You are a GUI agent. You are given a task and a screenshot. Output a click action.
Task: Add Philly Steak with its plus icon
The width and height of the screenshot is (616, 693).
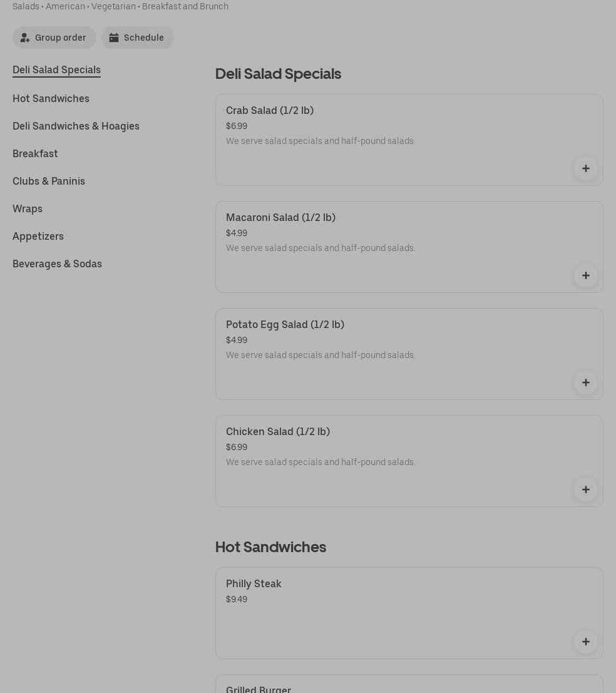click(585, 642)
